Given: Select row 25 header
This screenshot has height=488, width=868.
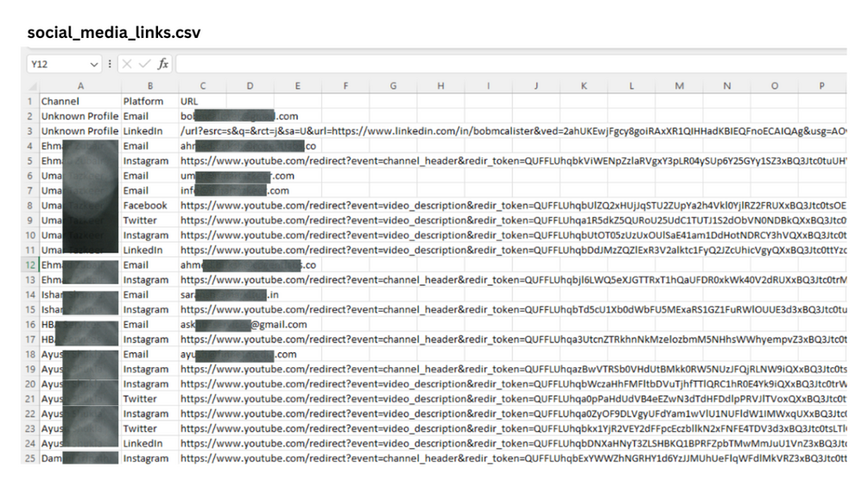Looking at the screenshot, I should click(x=30, y=458).
